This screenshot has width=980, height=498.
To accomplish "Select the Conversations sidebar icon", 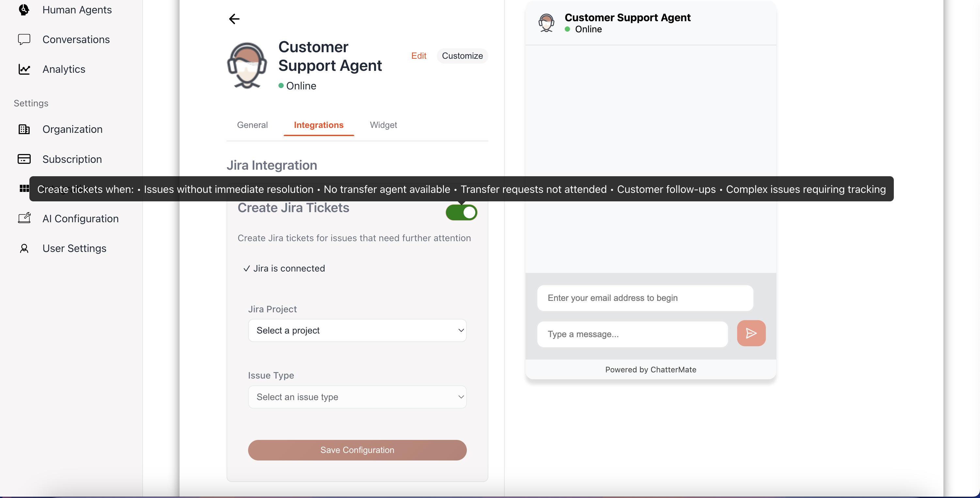I will 24,39.
